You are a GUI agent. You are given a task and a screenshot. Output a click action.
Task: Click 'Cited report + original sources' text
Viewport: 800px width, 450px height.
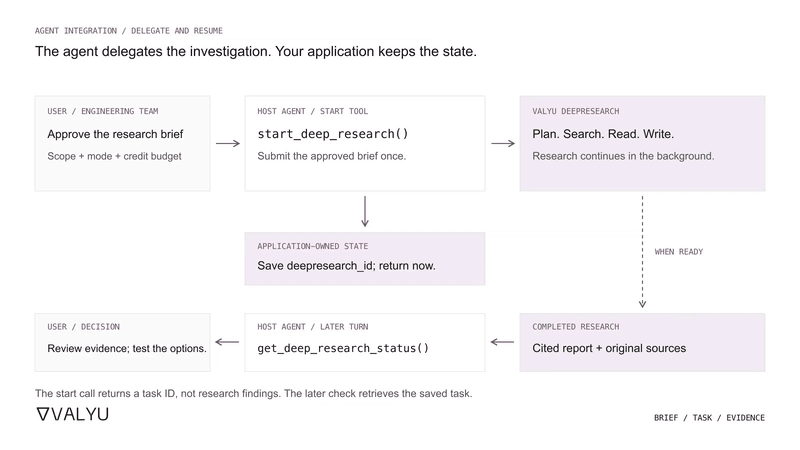(609, 348)
